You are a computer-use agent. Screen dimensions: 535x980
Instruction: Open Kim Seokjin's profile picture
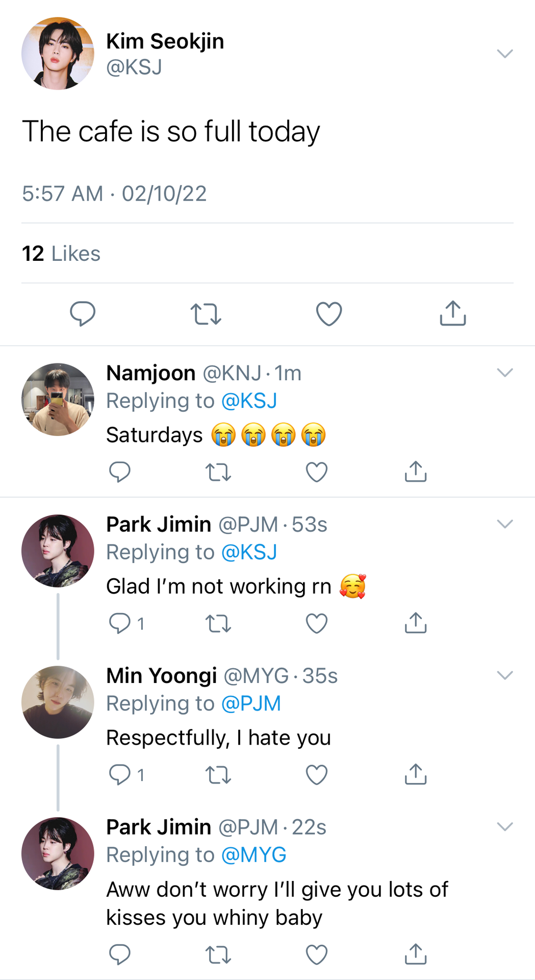(58, 54)
